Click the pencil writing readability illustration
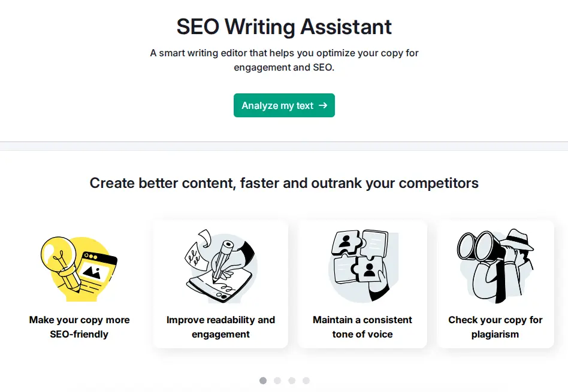Image resolution: width=568 pixels, height=392 pixels. coord(220,263)
